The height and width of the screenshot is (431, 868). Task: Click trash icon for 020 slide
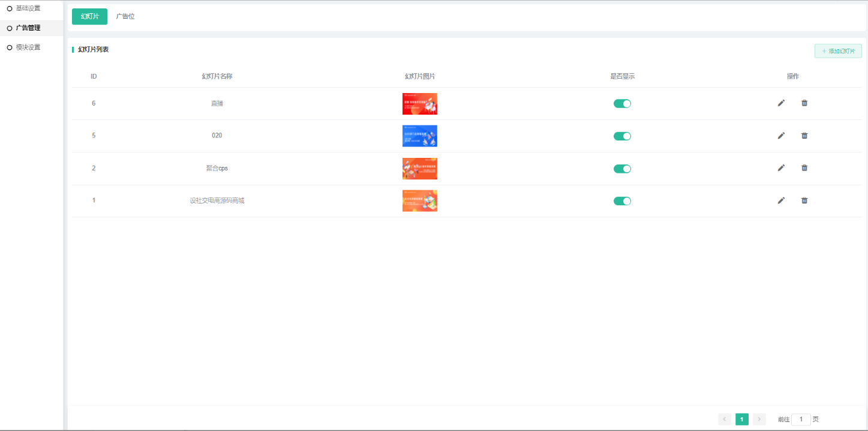(804, 136)
